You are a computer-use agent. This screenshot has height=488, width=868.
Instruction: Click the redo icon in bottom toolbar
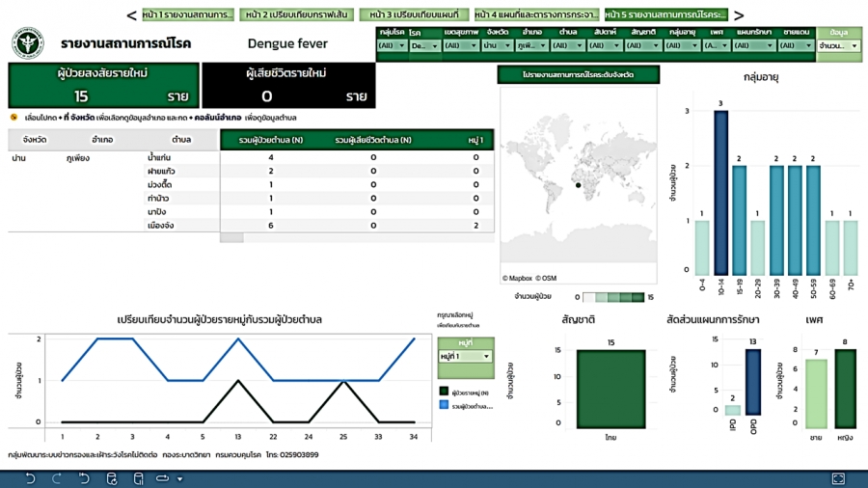58,478
